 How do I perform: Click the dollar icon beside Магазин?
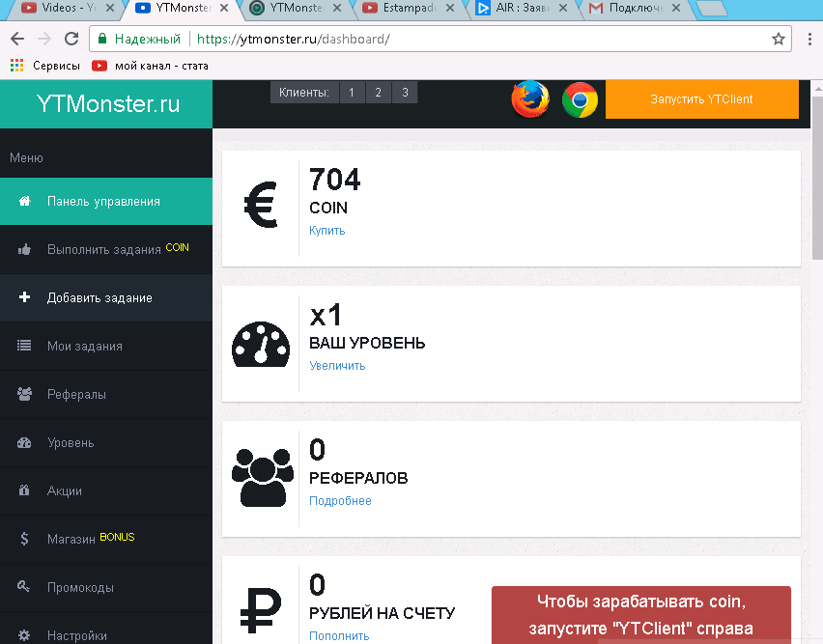[24, 539]
